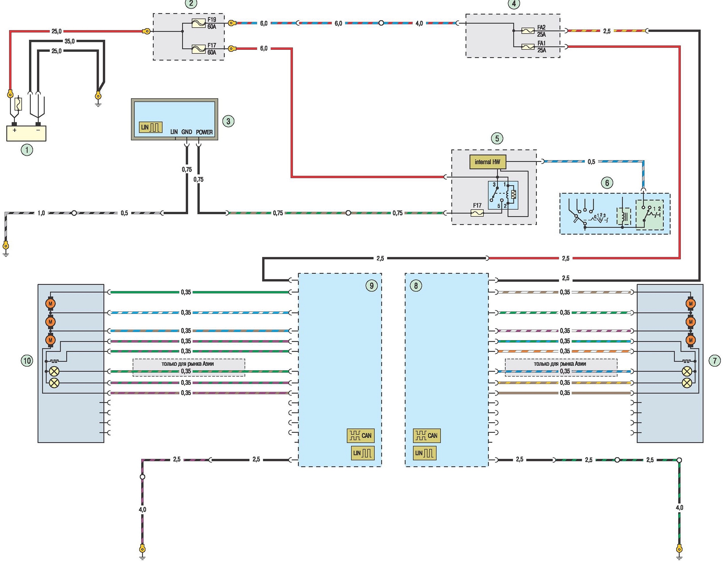Click the '4,0' label on the red-blue wire
Screen dimensions: 728x567
419,23
